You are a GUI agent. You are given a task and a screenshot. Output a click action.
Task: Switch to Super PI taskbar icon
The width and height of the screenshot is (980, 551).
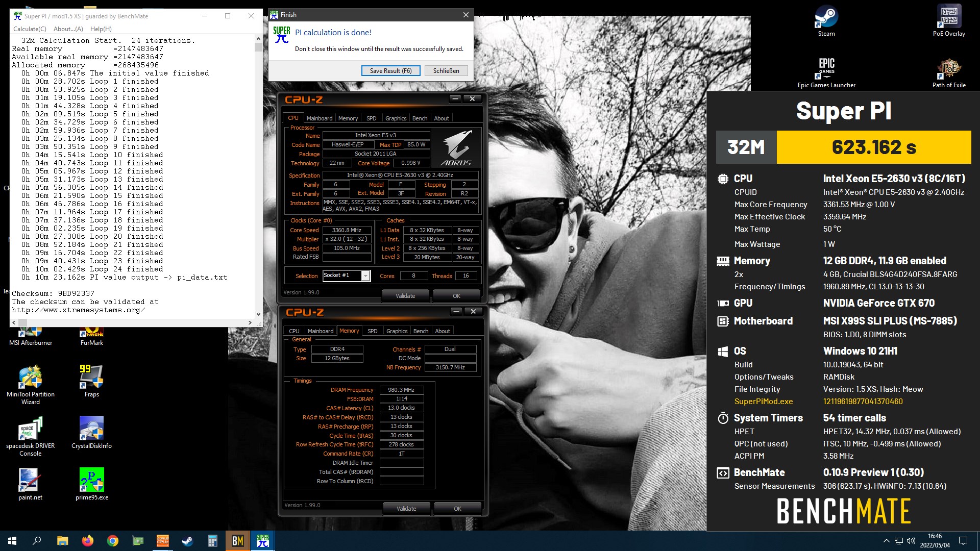pyautogui.click(x=263, y=541)
